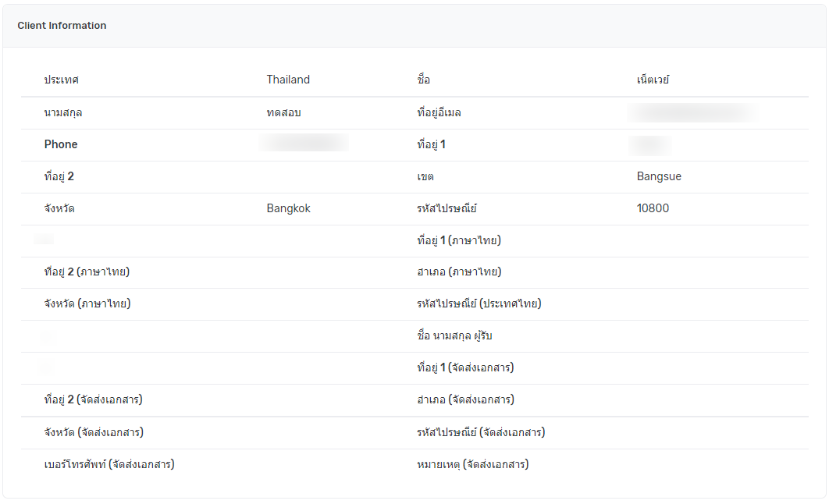Click the ชื่อ นามสกุล ผู้รับ label
Screen dimensions: 829x504
455,335
